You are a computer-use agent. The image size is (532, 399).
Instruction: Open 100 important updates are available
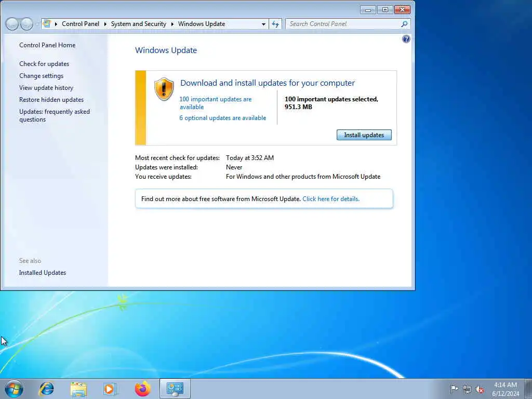pos(216,103)
